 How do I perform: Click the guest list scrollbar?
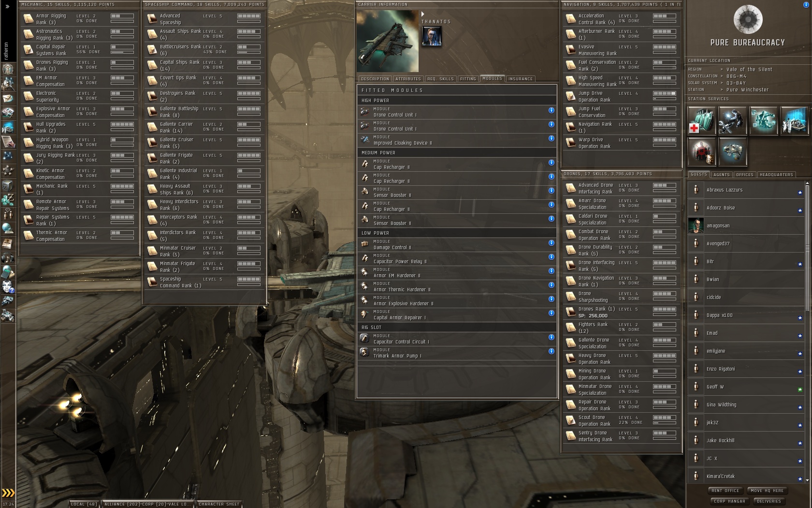pyautogui.click(x=807, y=248)
